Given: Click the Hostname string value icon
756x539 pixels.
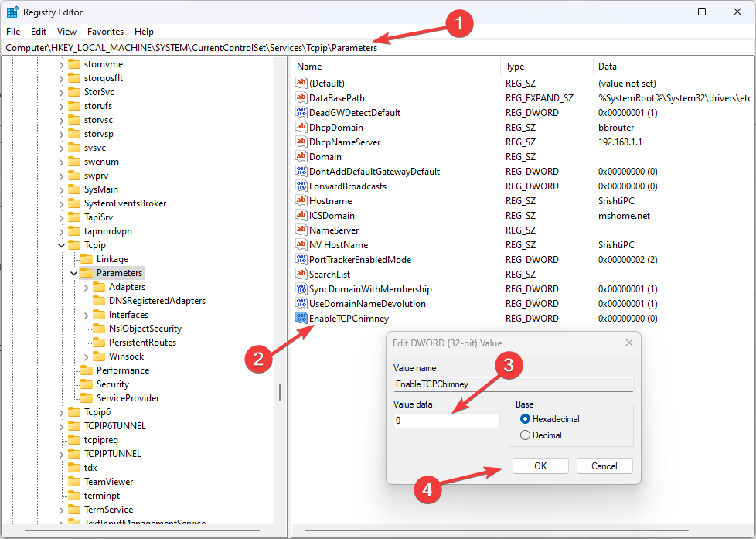Looking at the screenshot, I should tap(301, 200).
